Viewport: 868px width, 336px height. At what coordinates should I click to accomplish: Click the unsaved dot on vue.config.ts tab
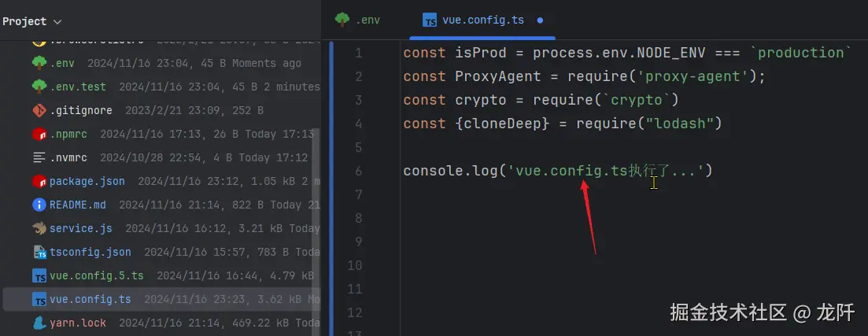click(540, 20)
